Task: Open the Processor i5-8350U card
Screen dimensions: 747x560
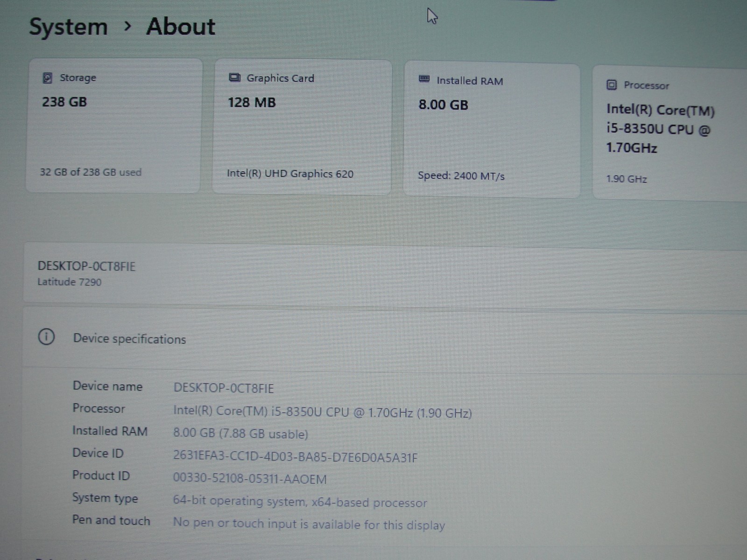Action: point(670,133)
